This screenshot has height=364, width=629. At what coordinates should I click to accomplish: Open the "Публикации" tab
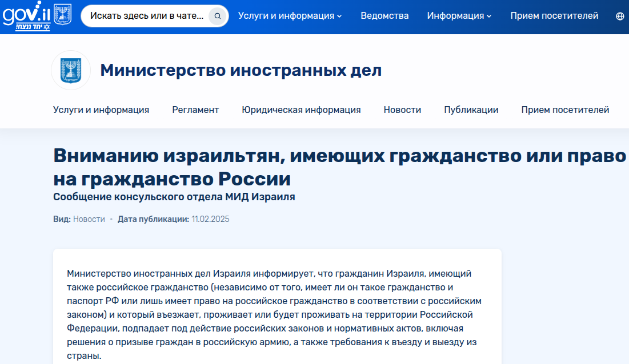(471, 110)
